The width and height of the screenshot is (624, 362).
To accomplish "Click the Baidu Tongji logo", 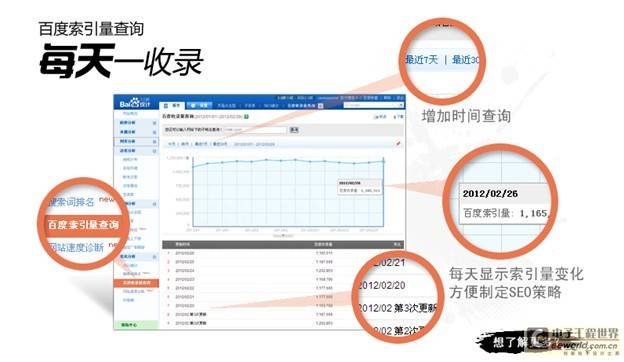I will pos(135,104).
